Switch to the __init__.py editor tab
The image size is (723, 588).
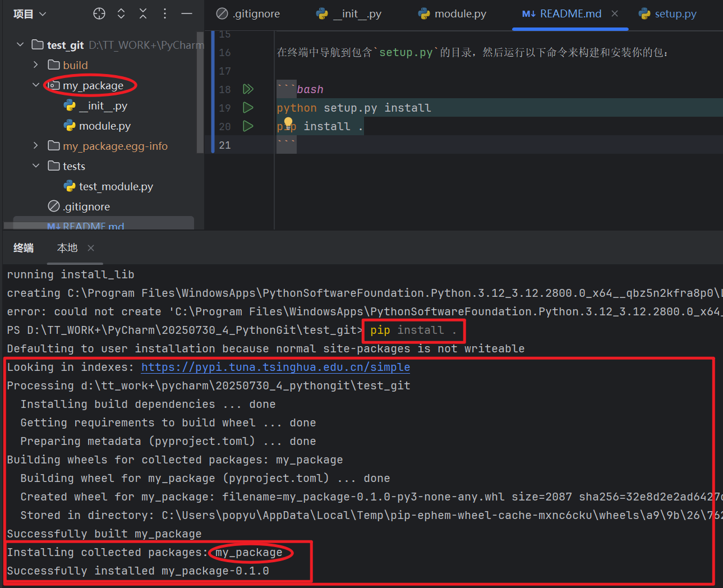349,14
